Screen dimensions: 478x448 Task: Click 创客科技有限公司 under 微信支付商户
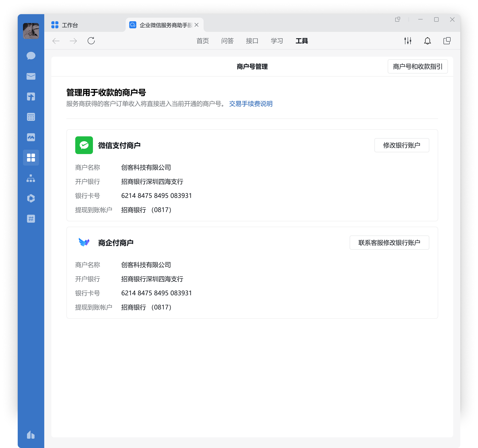146,167
